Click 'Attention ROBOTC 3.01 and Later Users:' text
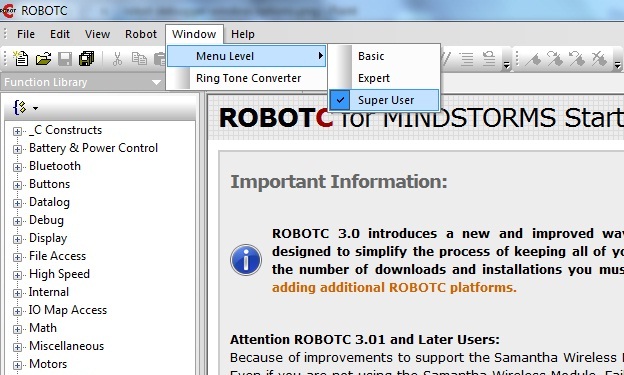This screenshot has height=375, width=624. pyautogui.click(x=365, y=340)
